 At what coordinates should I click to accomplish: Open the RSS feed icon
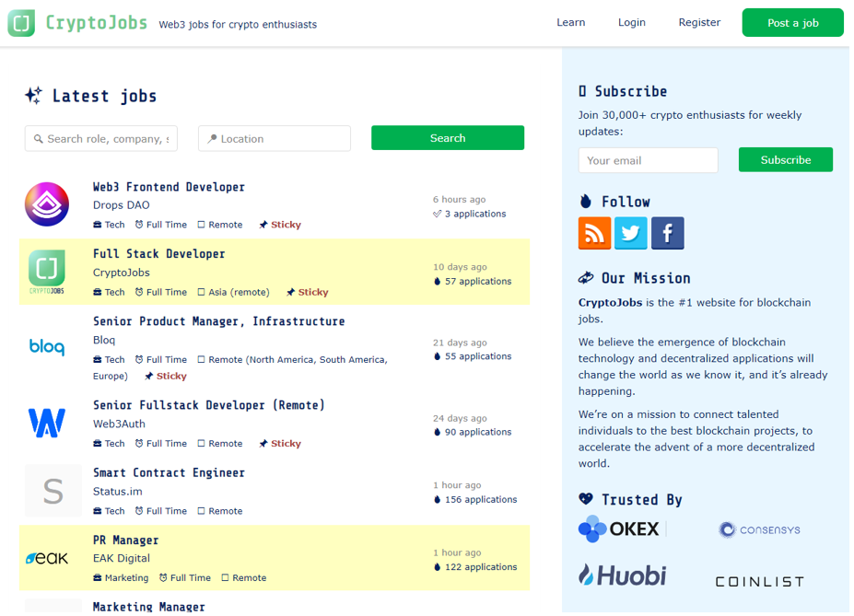(x=594, y=233)
